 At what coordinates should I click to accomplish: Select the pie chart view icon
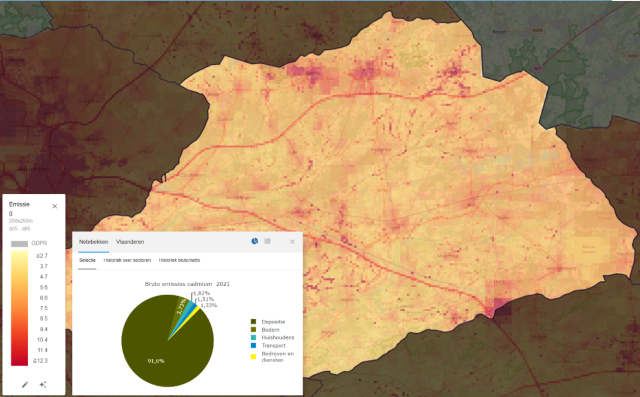[255, 241]
